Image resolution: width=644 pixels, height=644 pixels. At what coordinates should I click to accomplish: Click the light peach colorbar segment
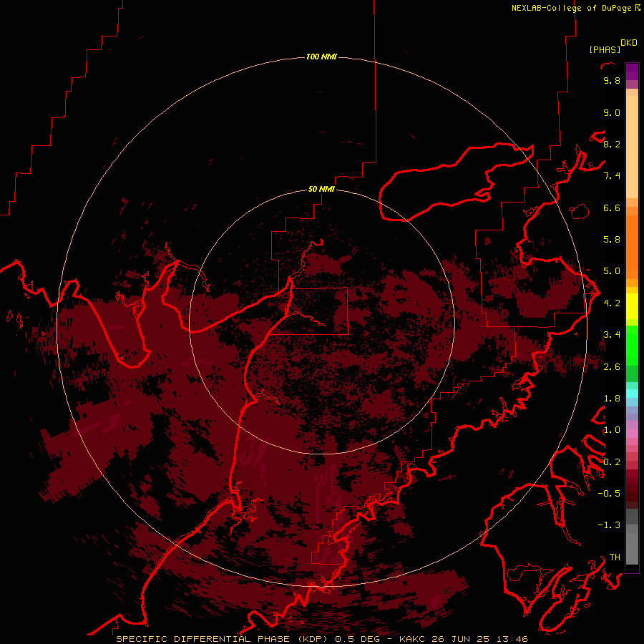click(x=632, y=148)
